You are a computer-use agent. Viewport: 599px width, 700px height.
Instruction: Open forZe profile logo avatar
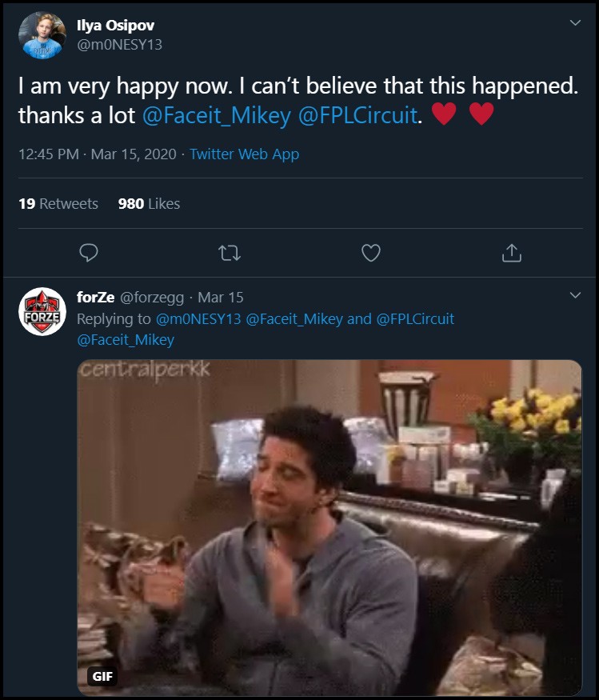[42, 311]
